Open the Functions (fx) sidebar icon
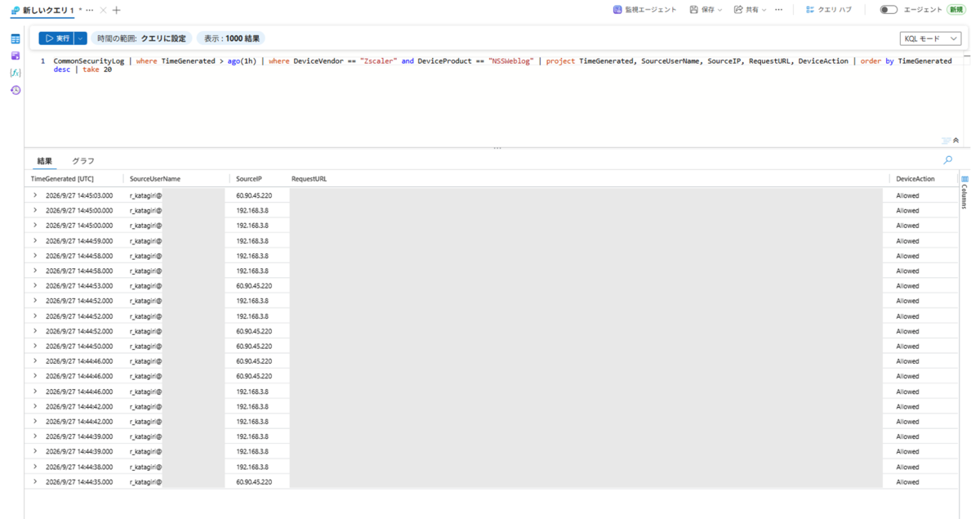Image resolution: width=980 pixels, height=519 pixels. click(x=15, y=73)
